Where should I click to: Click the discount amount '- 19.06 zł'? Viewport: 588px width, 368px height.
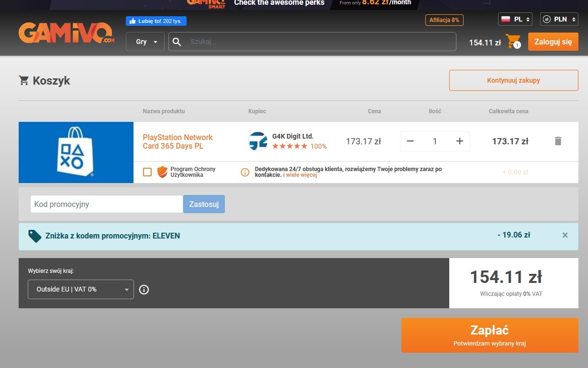point(514,235)
